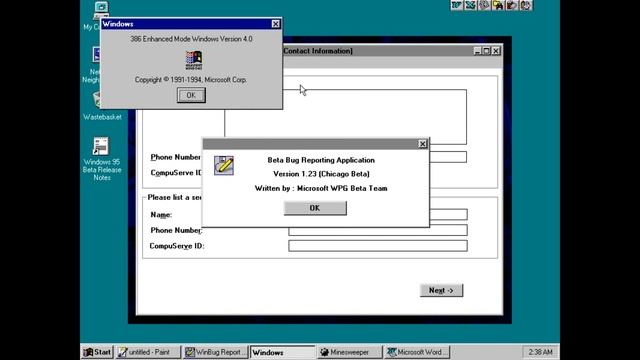Click the primary Phone Number input field

[448, 157]
